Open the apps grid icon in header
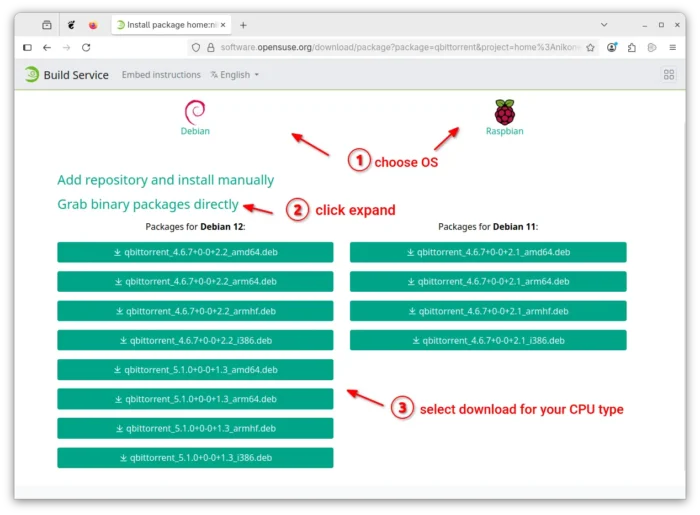 tap(668, 75)
